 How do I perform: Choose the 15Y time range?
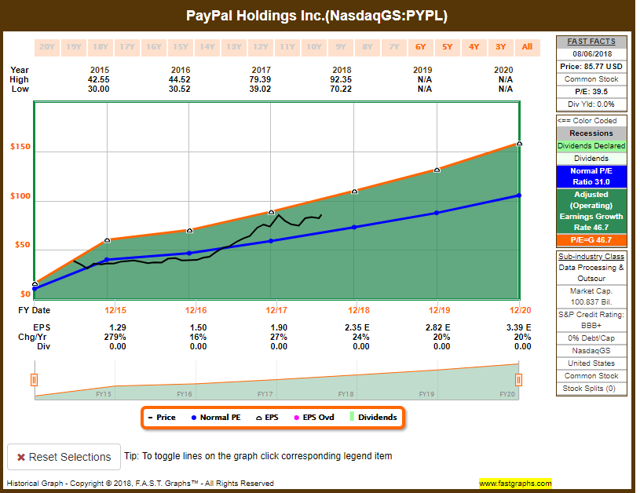click(180, 47)
